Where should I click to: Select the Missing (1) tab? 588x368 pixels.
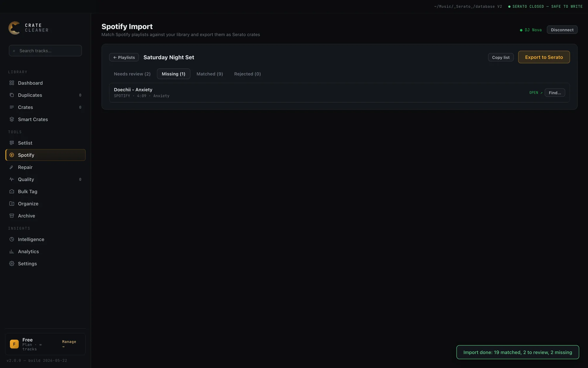click(x=173, y=74)
